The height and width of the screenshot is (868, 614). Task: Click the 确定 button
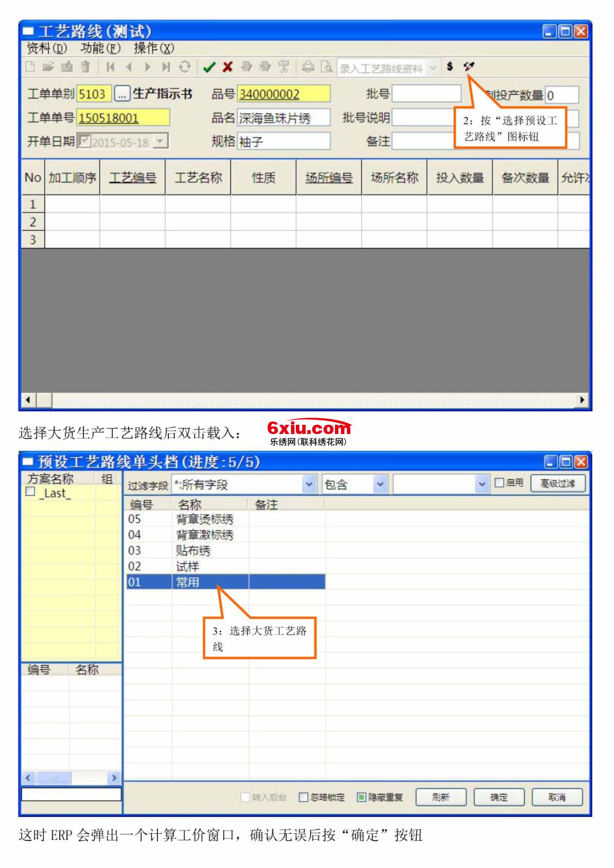(498, 797)
